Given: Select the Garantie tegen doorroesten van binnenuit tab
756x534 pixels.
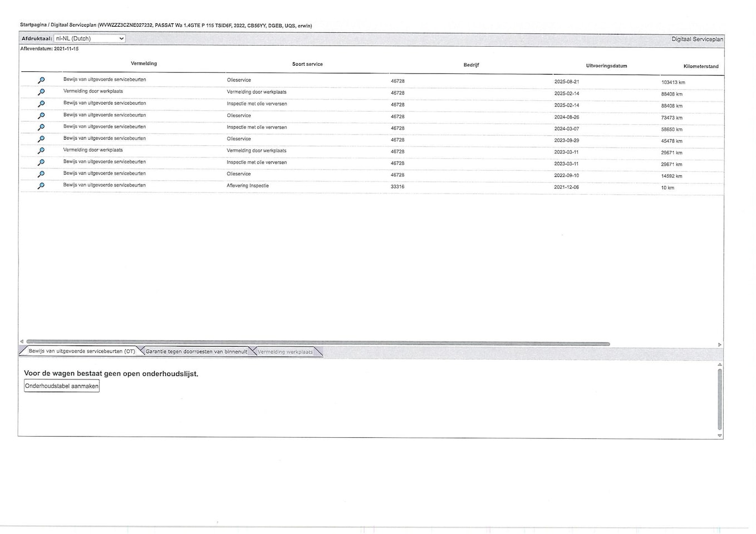Looking at the screenshot, I should [196, 352].
